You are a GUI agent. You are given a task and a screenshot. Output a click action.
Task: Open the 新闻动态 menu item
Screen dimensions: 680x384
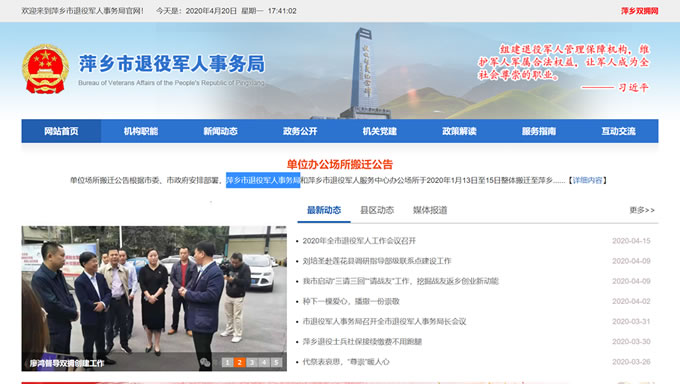[x=220, y=131]
